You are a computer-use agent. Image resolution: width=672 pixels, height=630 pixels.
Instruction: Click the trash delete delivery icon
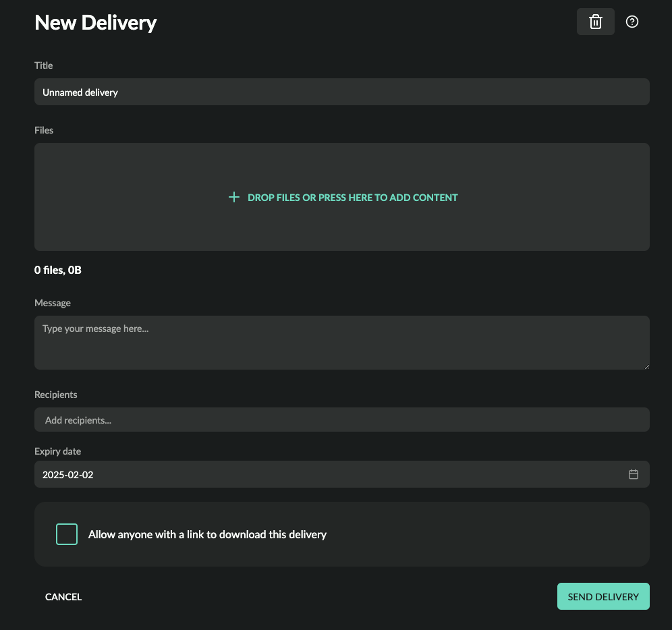point(595,22)
